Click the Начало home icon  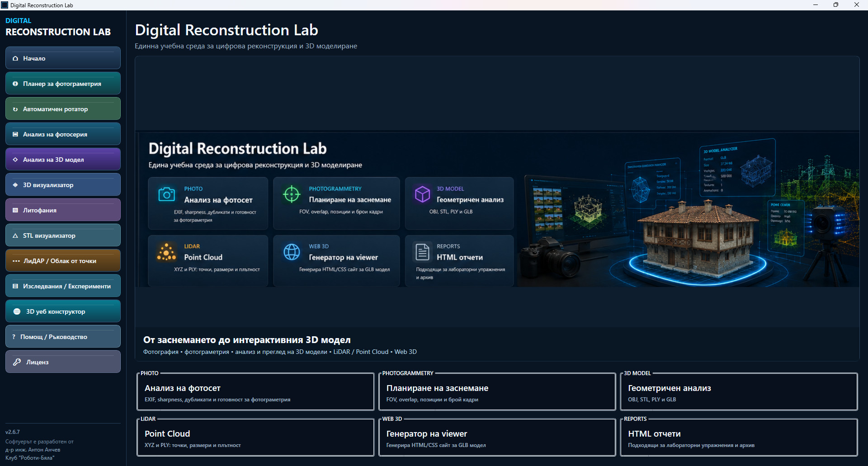point(15,58)
